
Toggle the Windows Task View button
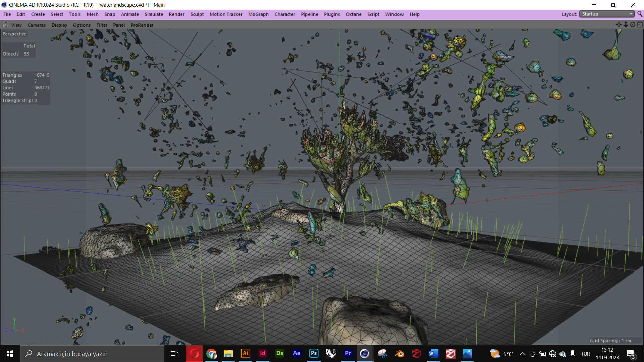point(174,354)
